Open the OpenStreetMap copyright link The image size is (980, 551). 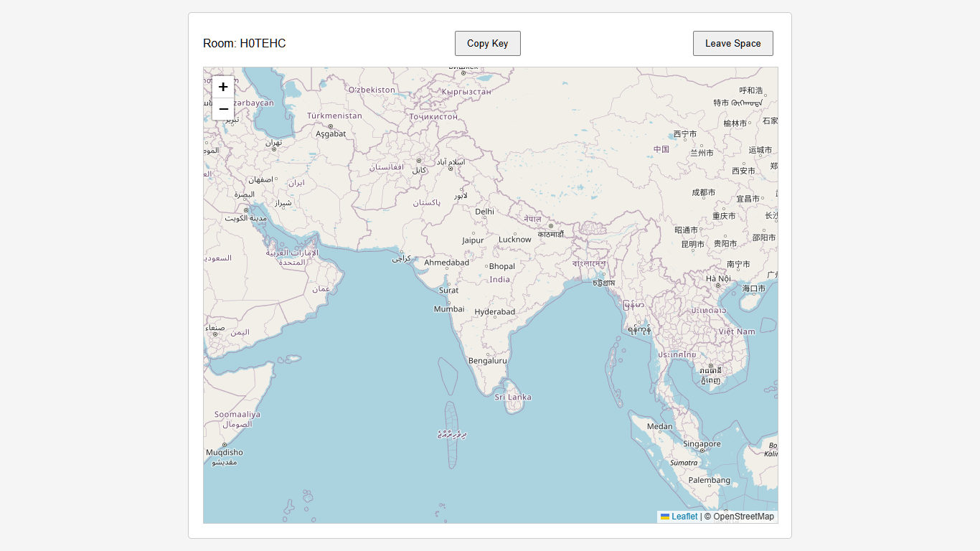(743, 517)
